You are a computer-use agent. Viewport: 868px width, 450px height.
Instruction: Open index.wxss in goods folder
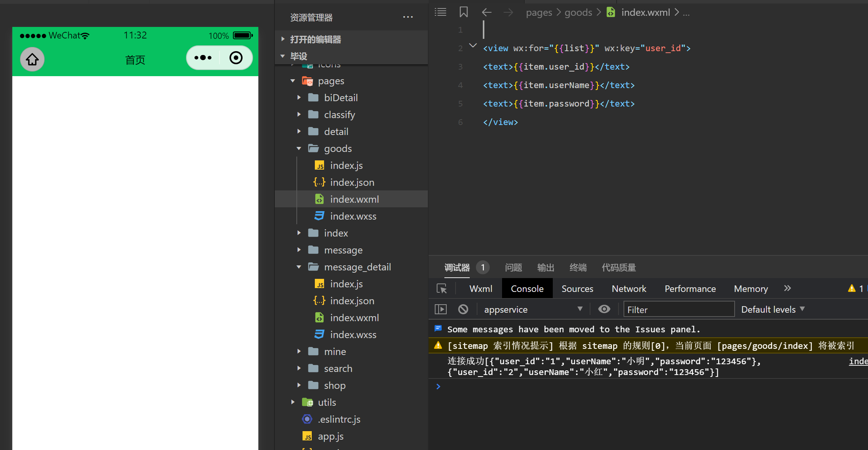click(353, 216)
